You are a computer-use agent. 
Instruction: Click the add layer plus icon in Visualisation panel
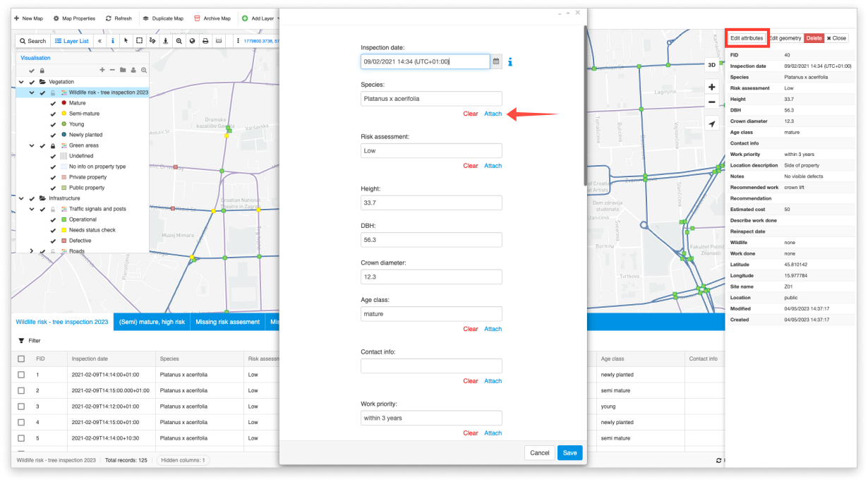click(102, 70)
